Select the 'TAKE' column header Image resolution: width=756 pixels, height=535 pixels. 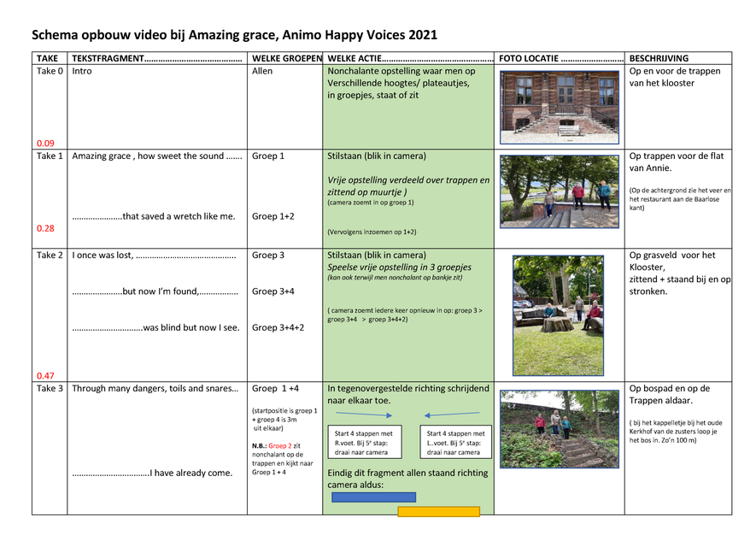coord(47,58)
